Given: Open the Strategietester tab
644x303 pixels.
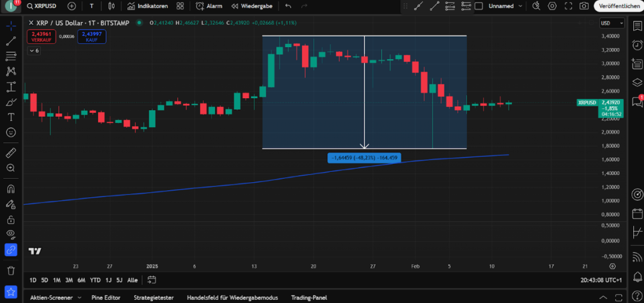Looking at the screenshot, I should point(154,298).
